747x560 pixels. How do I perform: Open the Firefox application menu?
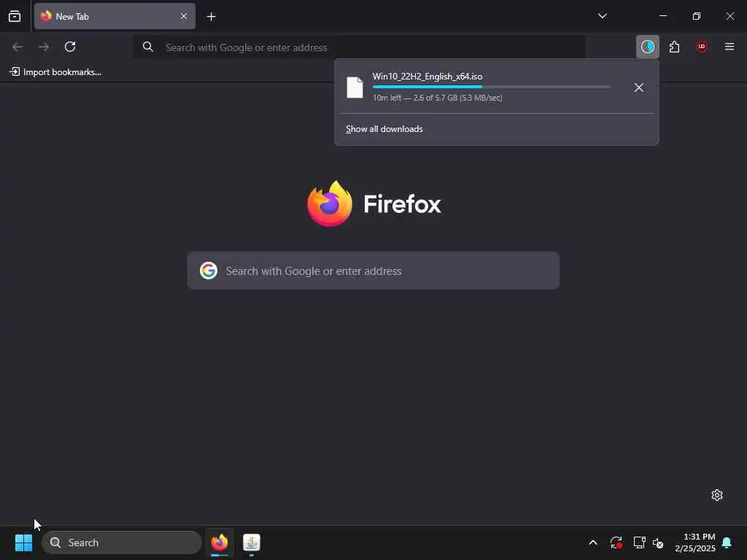(x=729, y=47)
